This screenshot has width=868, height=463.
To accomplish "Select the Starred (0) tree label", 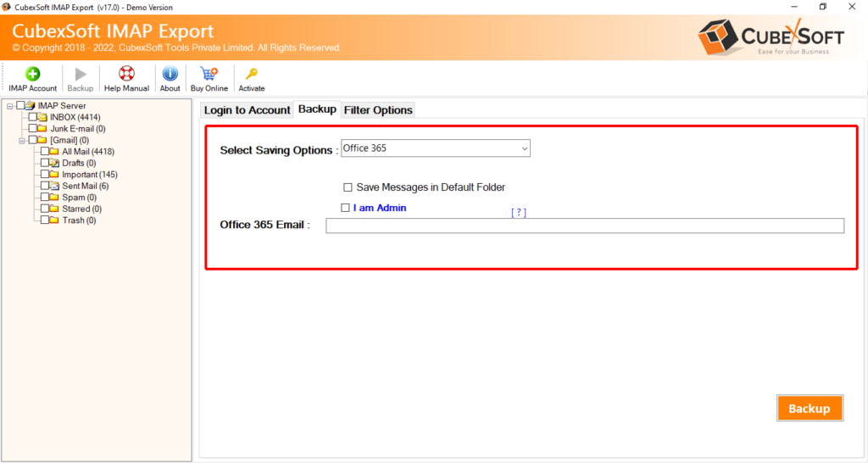I will 82,209.
